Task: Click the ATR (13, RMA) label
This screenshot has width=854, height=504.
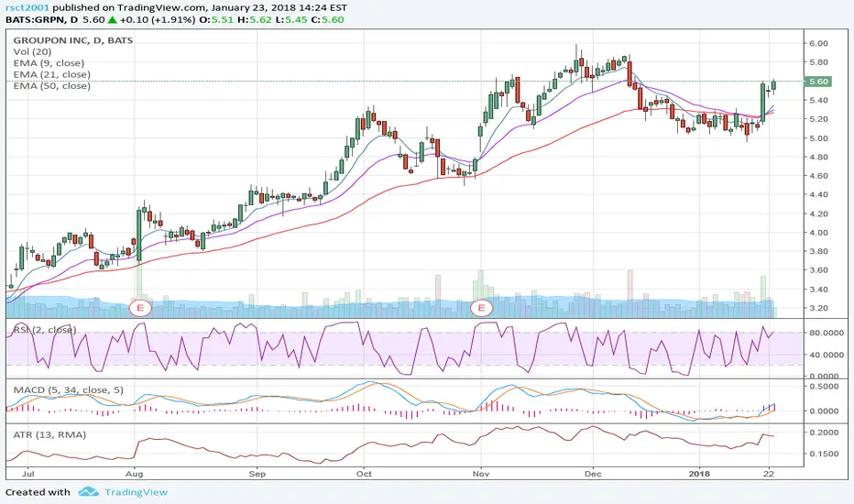Action: click(x=49, y=434)
